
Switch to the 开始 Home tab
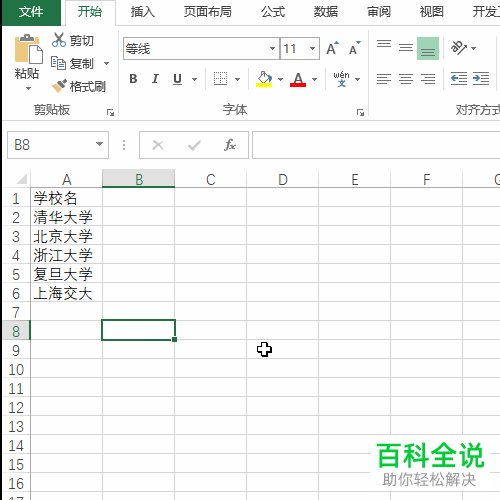[90, 12]
